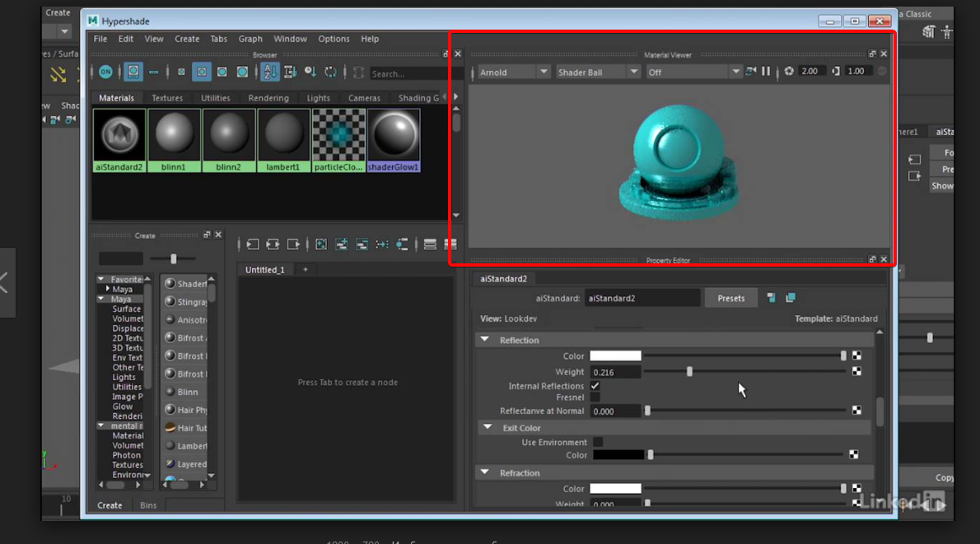The height and width of the screenshot is (544, 980).
Task: Click the Presets button in Property Editor
Action: [730, 299]
